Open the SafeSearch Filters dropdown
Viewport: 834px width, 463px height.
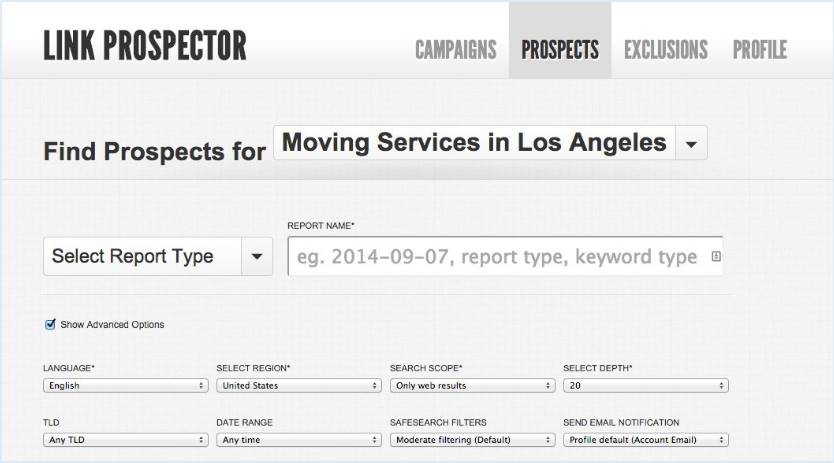coord(472,440)
